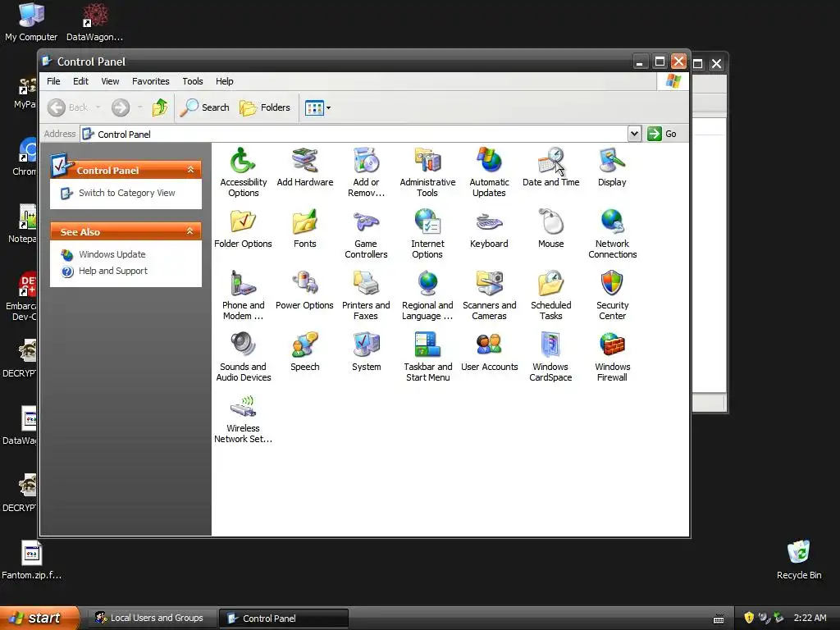Open the Favorites menu

(151, 81)
